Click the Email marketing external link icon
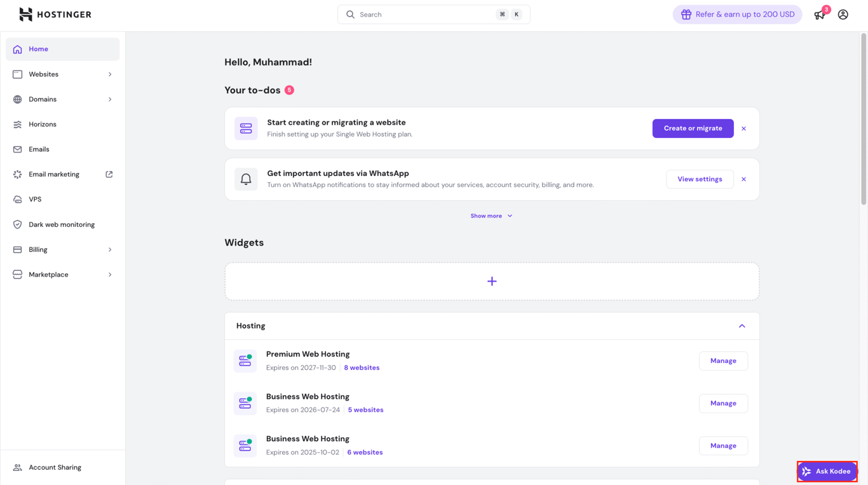Image resolution: width=868 pixels, height=485 pixels. [x=109, y=174]
